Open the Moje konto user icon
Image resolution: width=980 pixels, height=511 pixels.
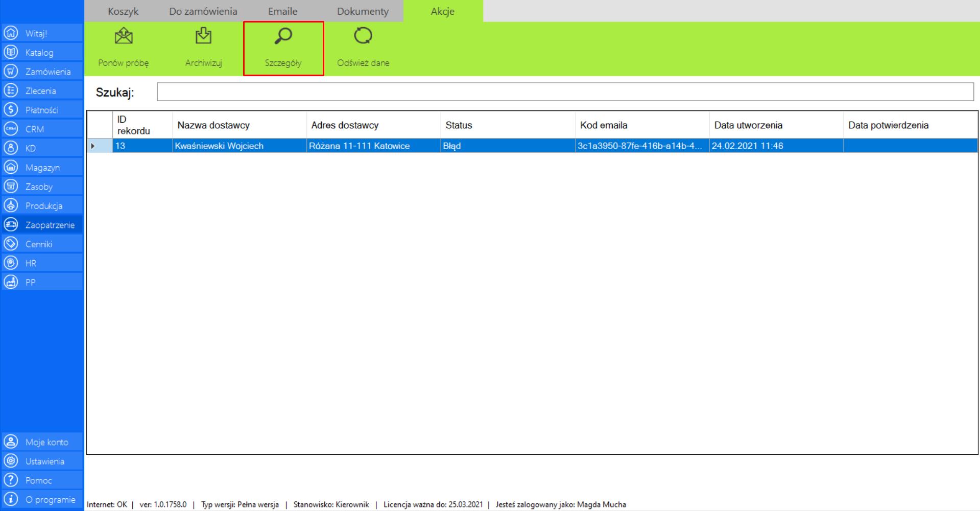(11, 442)
